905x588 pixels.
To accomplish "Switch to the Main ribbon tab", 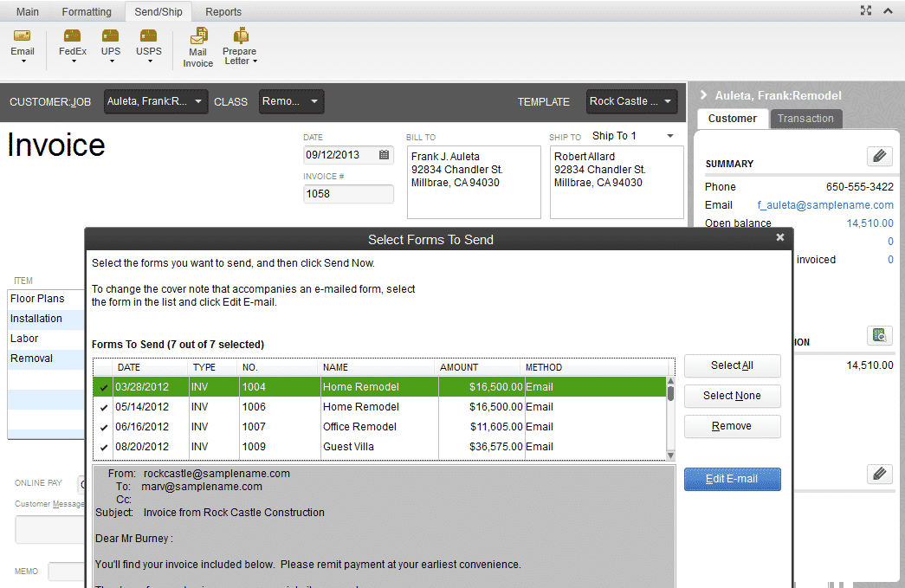I will point(27,11).
